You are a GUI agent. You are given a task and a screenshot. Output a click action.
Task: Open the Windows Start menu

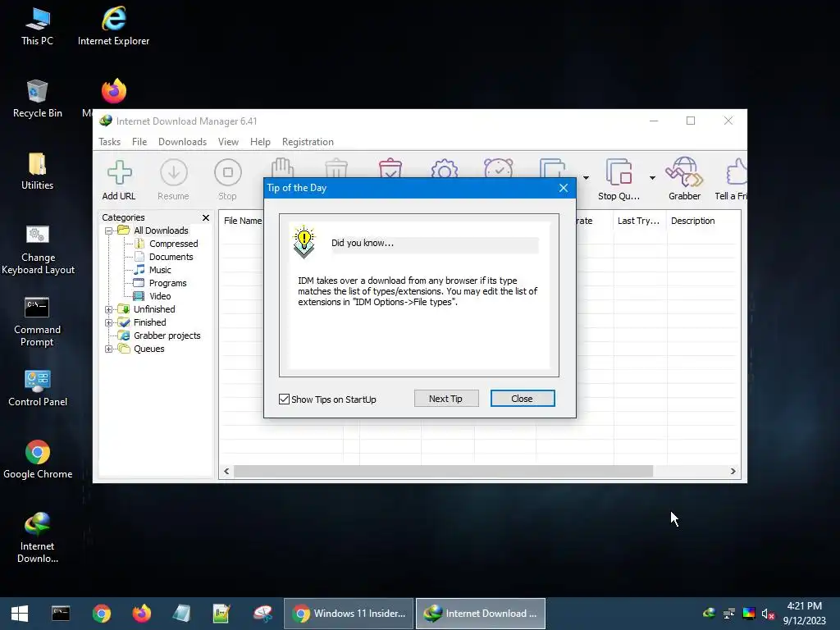pyautogui.click(x=20, y=614)
